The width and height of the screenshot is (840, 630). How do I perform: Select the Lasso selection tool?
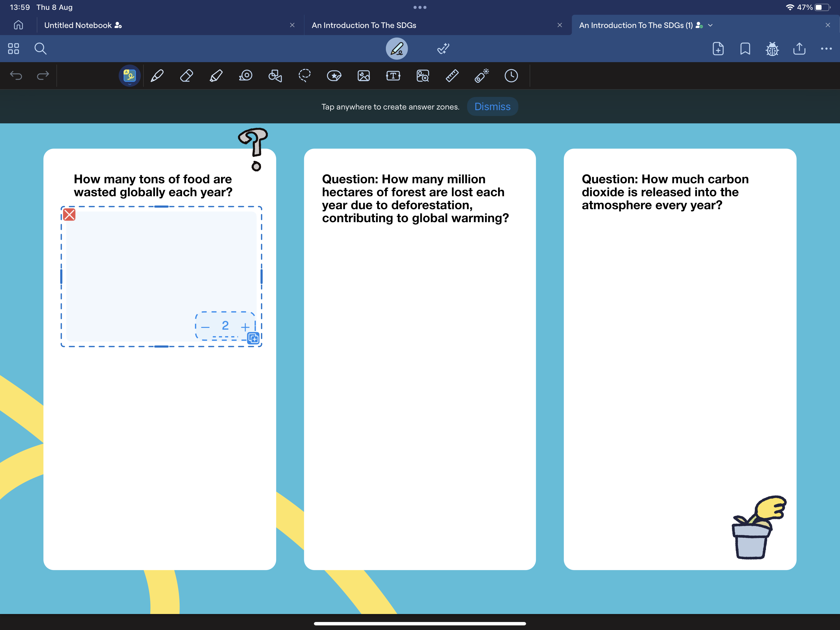[305, 76]
